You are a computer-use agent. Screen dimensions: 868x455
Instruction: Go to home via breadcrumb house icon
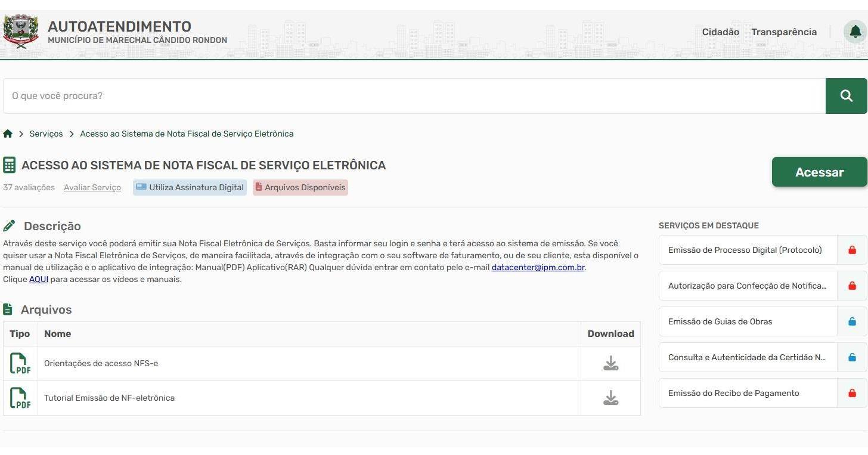pyautogui.click(x=8, y=134)
